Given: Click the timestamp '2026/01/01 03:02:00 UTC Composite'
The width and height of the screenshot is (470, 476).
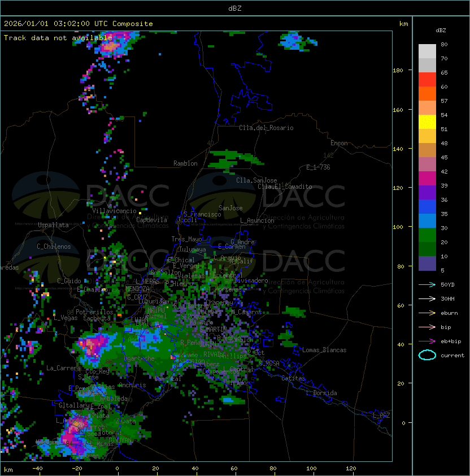Looking at the screenshot, I should (79, 24).
